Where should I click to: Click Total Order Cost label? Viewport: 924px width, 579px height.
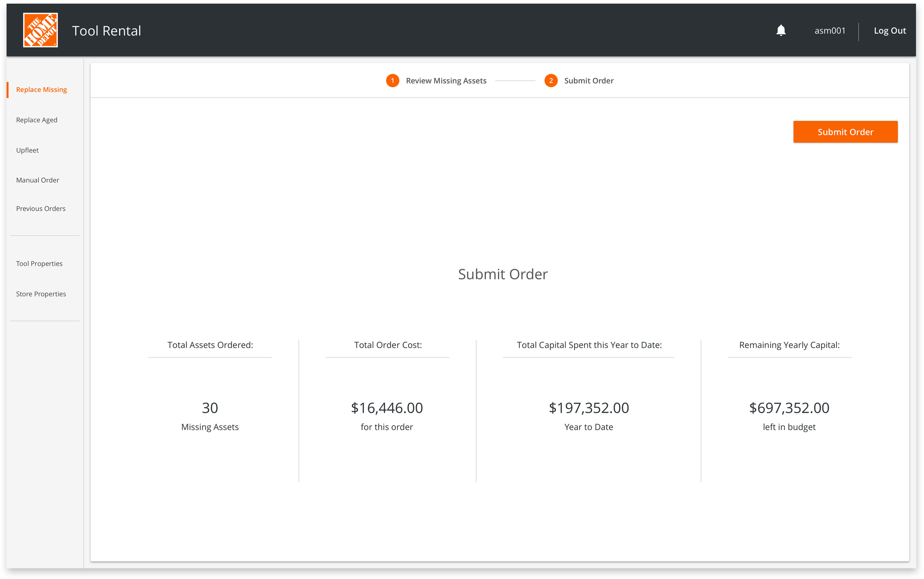click(388, 345)
